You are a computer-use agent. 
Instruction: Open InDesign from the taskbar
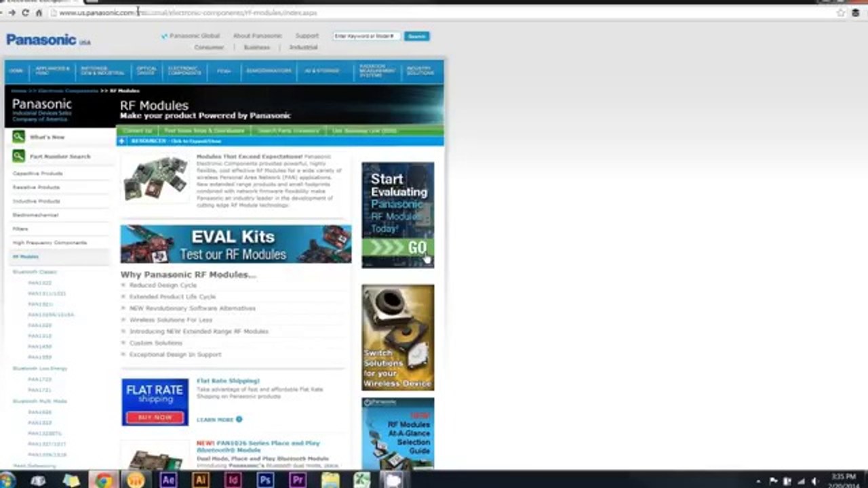[x=233, y=481]
